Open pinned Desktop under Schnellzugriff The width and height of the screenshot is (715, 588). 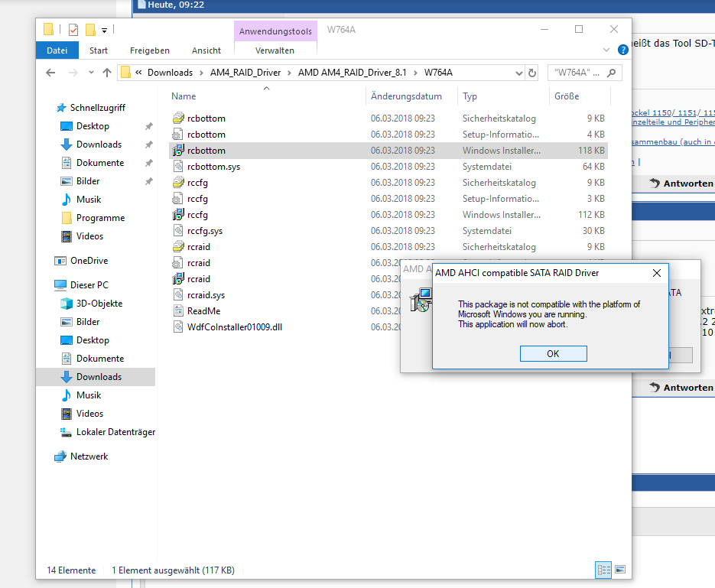pyautogui.click(x=93, y=126)
